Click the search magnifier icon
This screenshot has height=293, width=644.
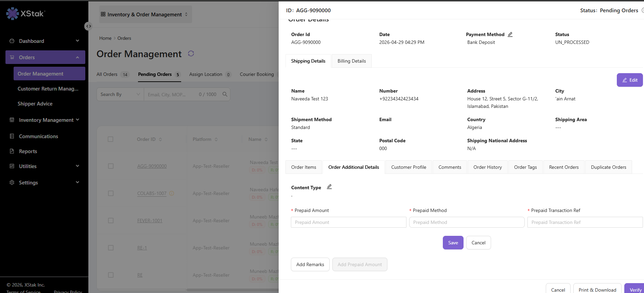point(225,94)
